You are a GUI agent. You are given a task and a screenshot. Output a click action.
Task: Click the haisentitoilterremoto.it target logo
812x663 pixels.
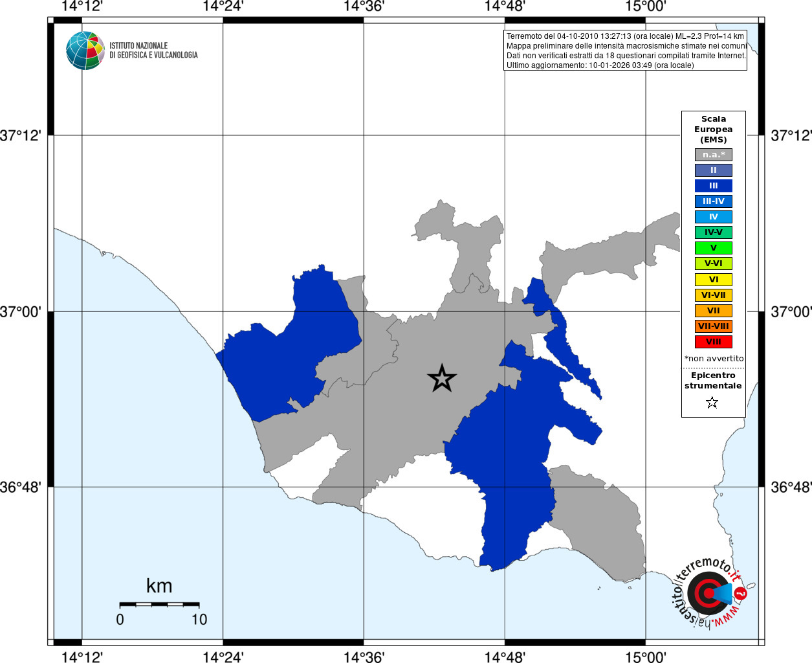tap(709, 592)
